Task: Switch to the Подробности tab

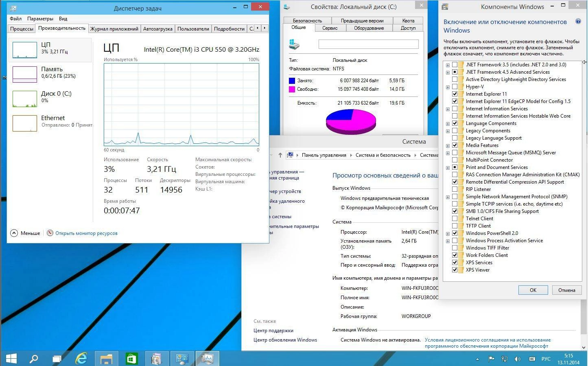Action: [x=229, y=29]
